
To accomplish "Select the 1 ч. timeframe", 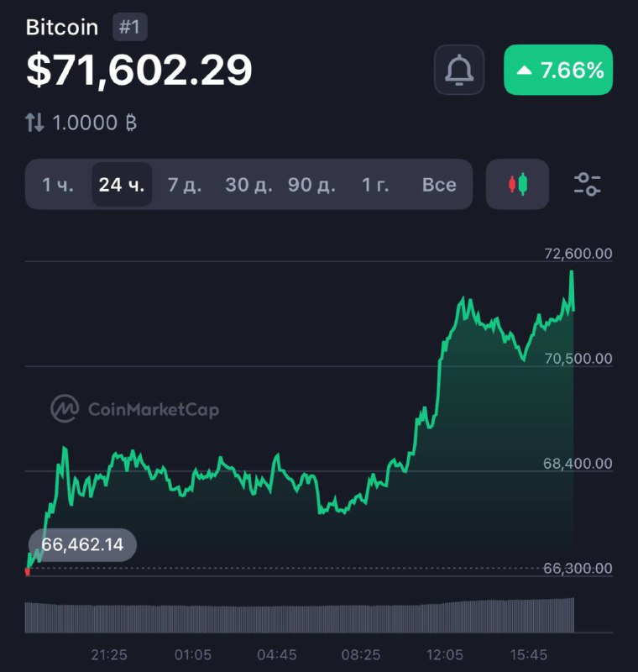I will pyautogui.click(x=58, y=185).
